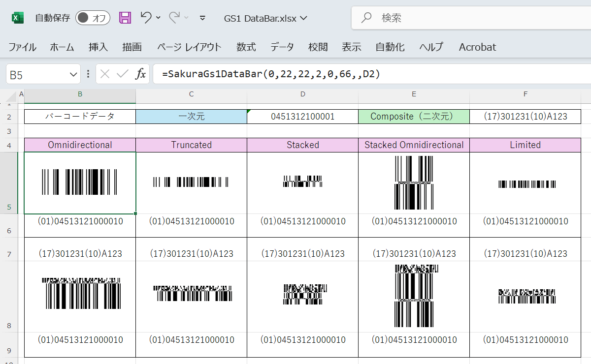Select column F header

click(525, 93)
